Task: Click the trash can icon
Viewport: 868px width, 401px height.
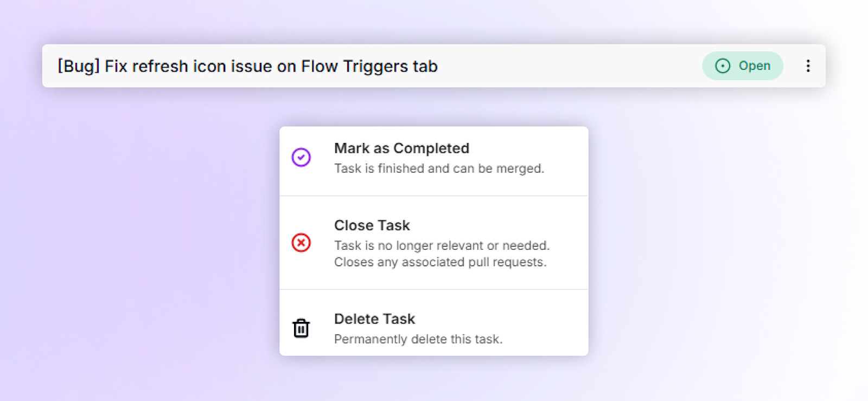Action: [x=301, y=328]
